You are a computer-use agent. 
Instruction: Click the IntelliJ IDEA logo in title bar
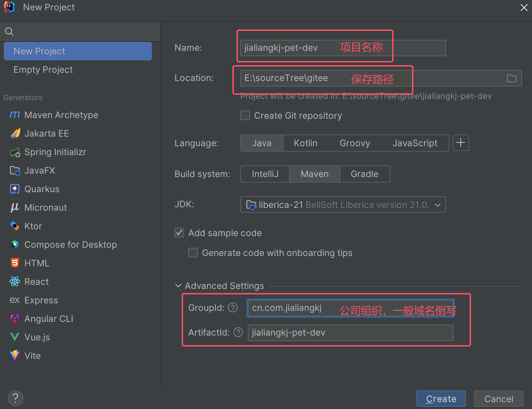9,7
